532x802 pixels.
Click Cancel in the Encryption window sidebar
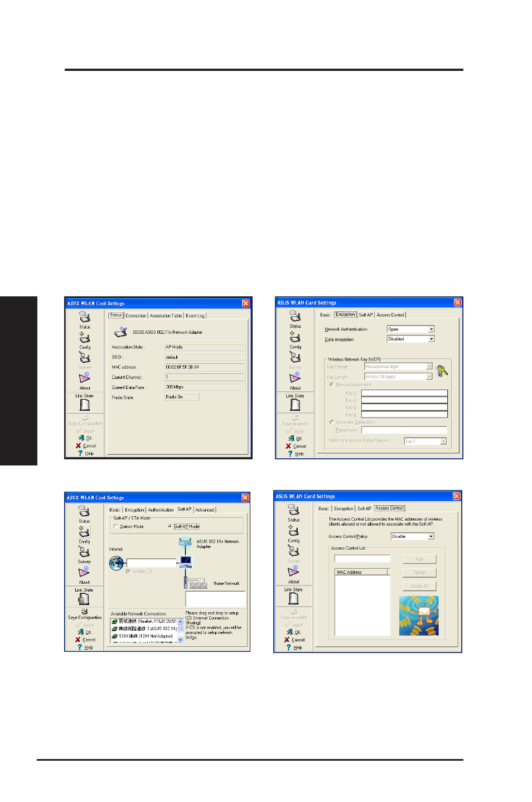tap(296, 446)
